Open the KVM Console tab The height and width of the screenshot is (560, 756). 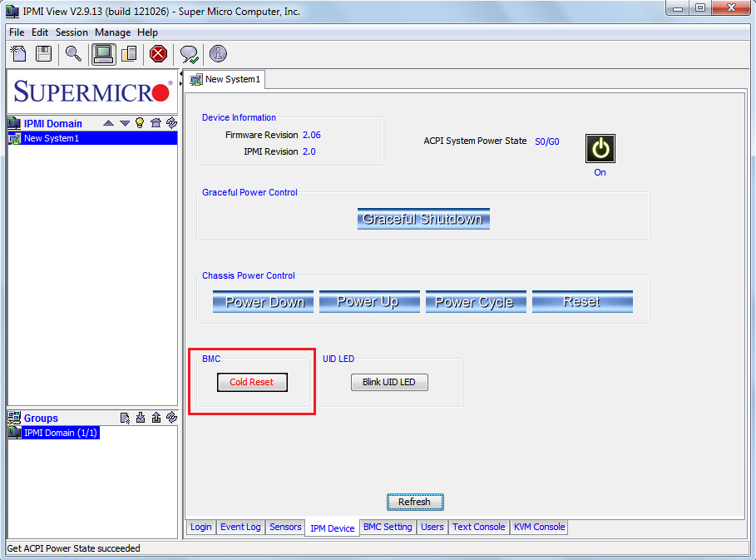(x=539, y=527)
